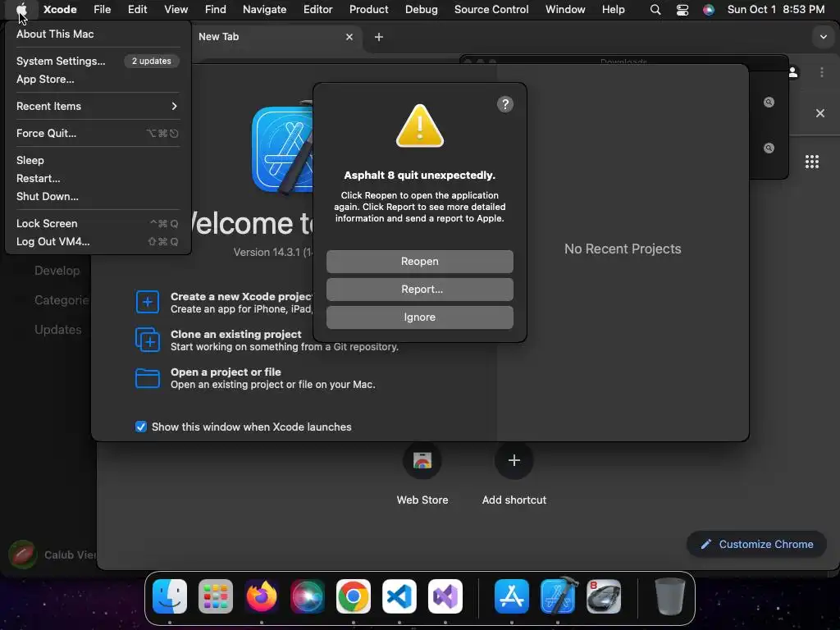Choose Log Out VM4… in the Apple menu
Viewport: 840px width, 630px height.
[98, 242]
